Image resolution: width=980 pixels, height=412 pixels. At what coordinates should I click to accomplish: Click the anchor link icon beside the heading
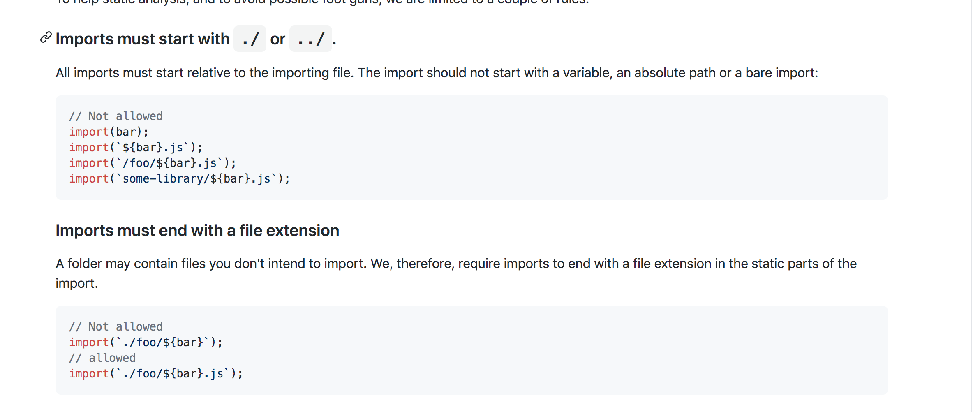tap(46, 37)
